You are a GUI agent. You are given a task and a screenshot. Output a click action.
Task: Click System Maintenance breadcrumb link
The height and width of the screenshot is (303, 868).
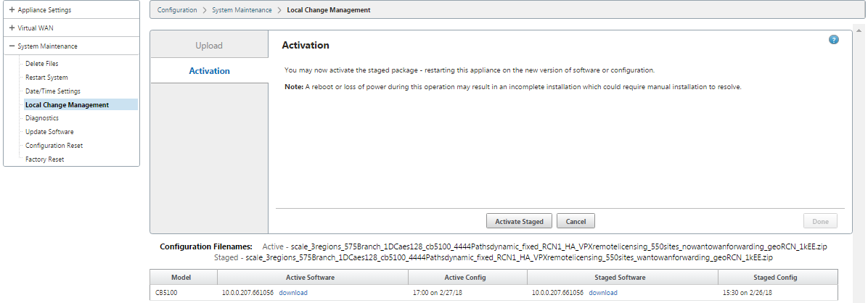[x=242, y=10]
